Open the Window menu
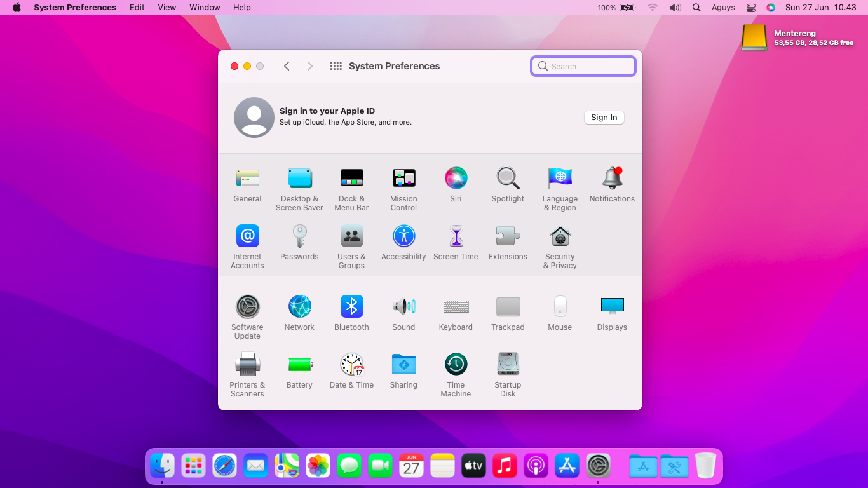 point(205,7)
